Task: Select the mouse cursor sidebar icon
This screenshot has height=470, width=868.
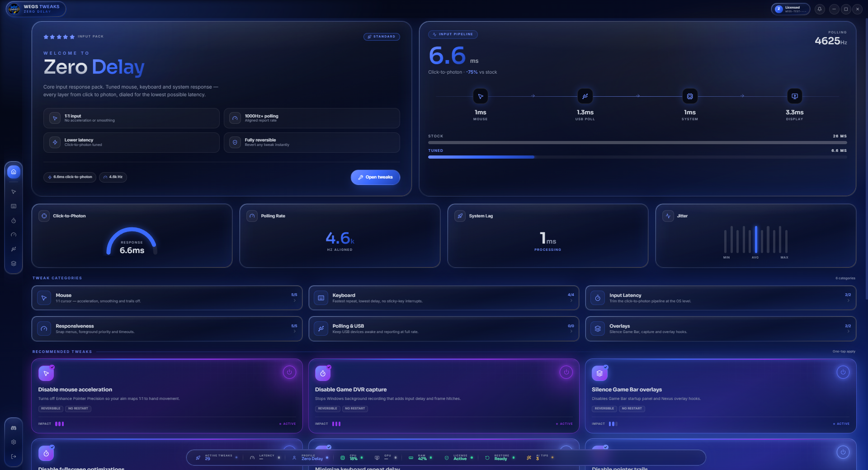Action: (14, 192)
